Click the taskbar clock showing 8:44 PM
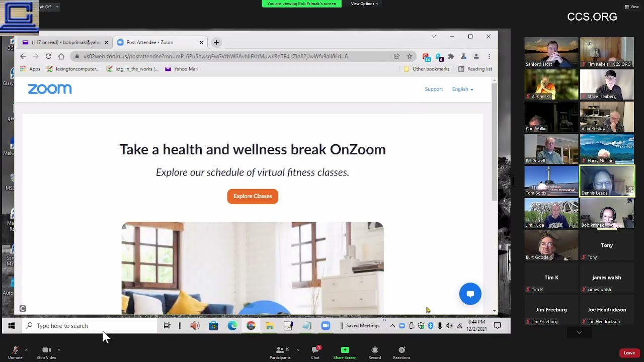Image resolution: width=644 pixels, height=362 pixels. click(476, 325)
